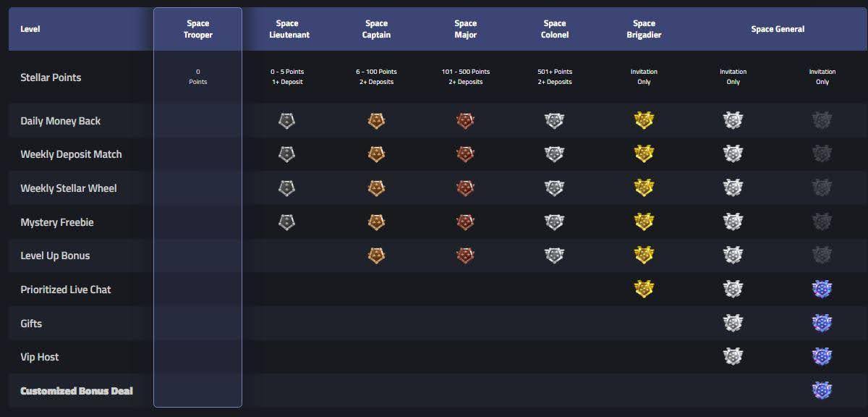Select the Space Lieutenant level header
This screenshot has height=417, width=868.
[x=287, y=29]
